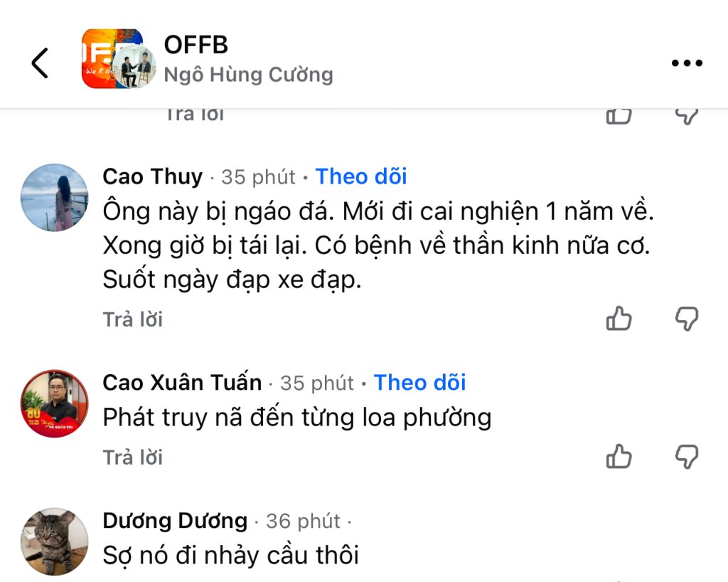Viewport: 728px width, 582px height.
Task: Open the Dương Dương commenter name
Action: coord(175,521)
